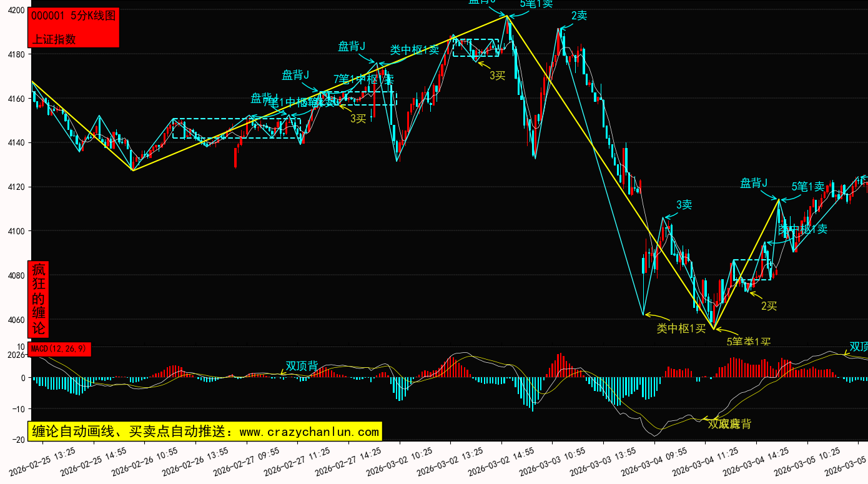Click 盘背J label near the 4120 level

pos(753,184)
